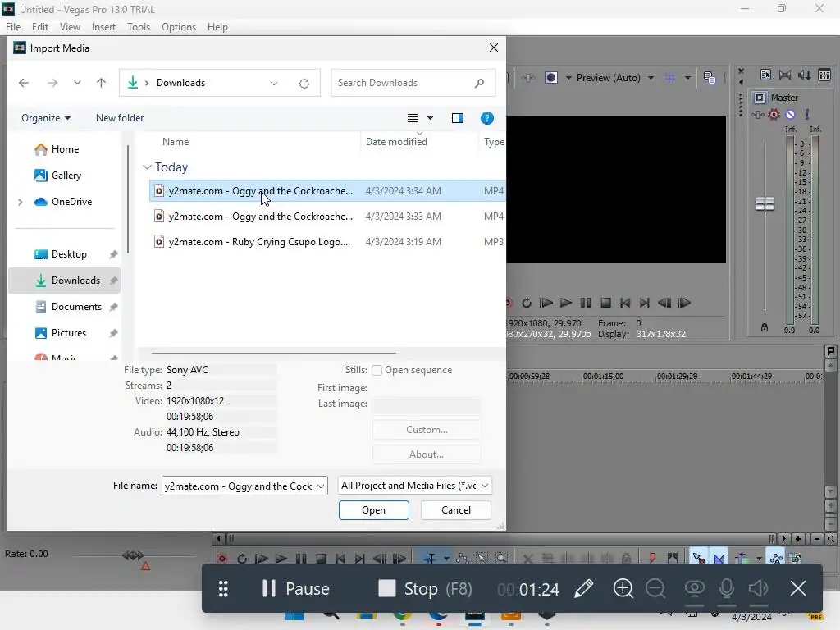Screen dimensions: 840x630
Task: Click the Cancel button
Action: click(x=456, y=510)
